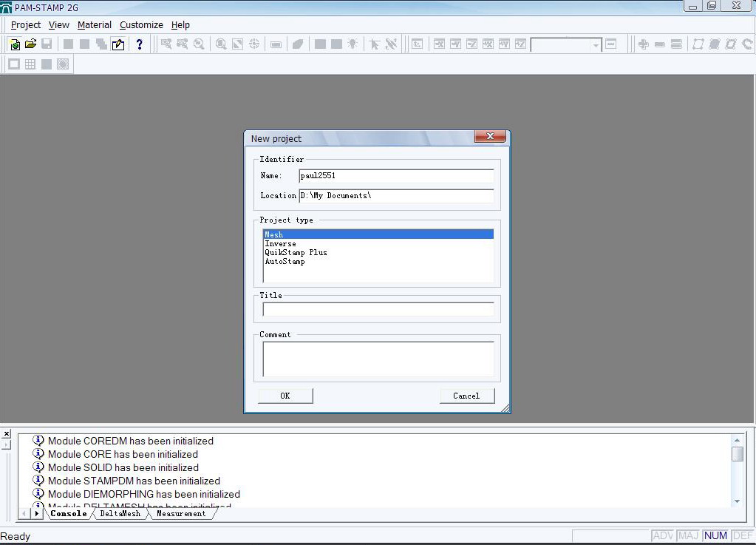The width and height of the screenshot is (756, 545).
Task: Open the Help menu
Action: pyautogui.click(x=180, y=24)
